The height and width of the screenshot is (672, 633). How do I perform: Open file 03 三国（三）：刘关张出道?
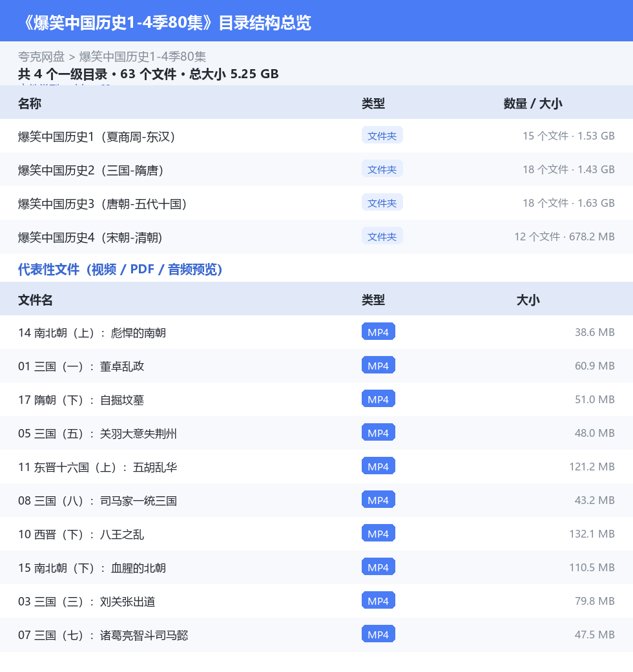click(87, 602)
